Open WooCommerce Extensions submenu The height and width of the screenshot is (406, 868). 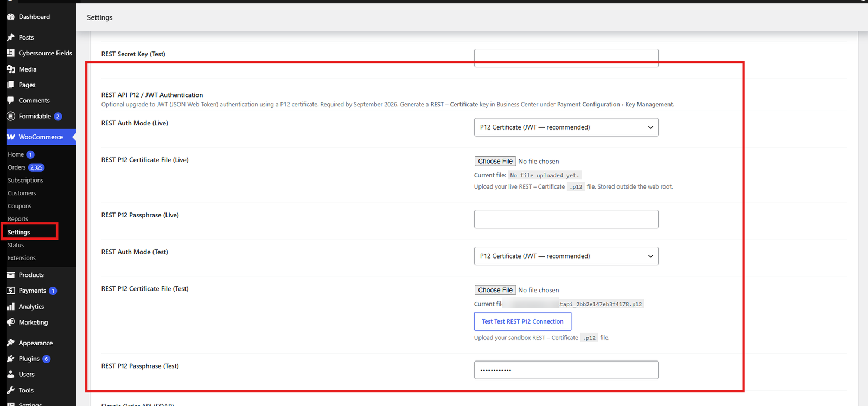coord(22,259)
